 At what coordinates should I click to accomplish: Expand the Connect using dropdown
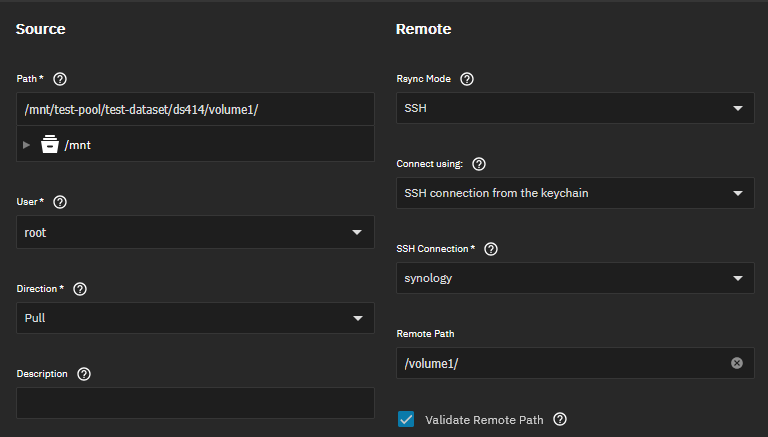pyautogui.click(x=575, y=193)
